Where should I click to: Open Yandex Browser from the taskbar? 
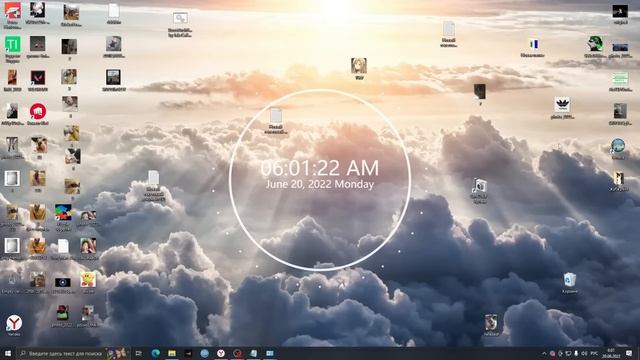click(221, 353)
